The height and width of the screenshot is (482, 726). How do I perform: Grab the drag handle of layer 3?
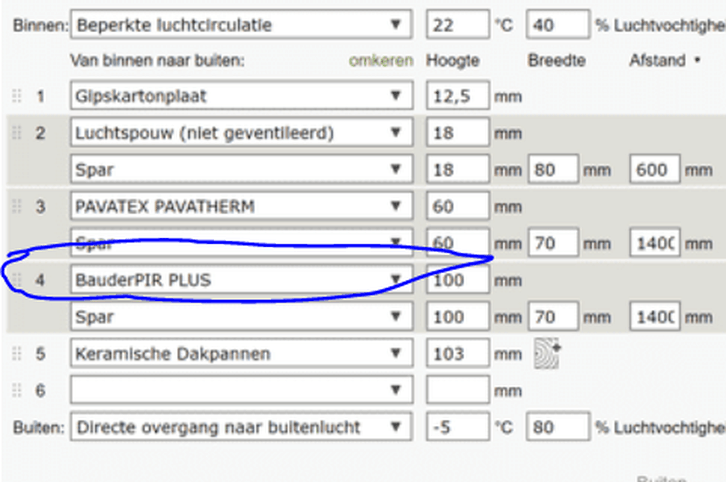[17, 207]
